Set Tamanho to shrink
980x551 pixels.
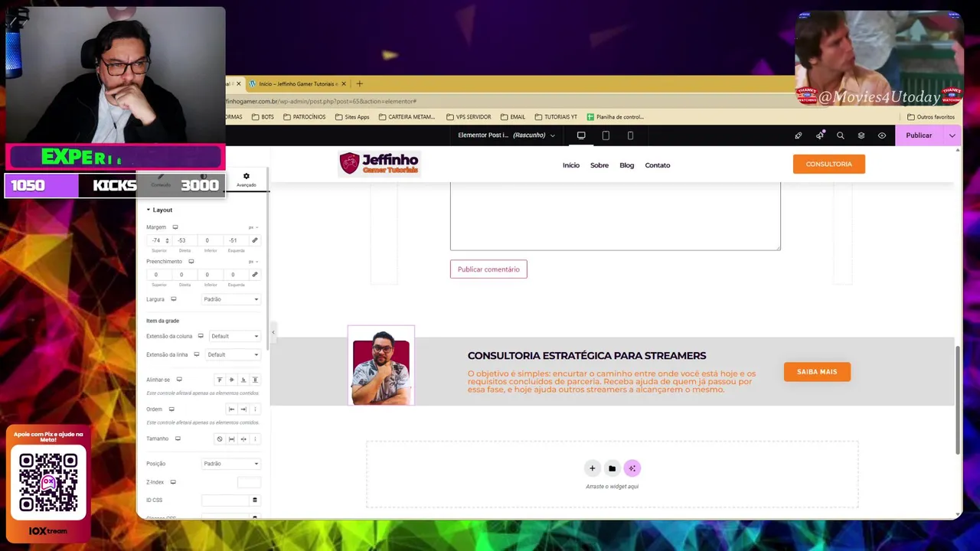pyautogui.click(x=243, y=439)
